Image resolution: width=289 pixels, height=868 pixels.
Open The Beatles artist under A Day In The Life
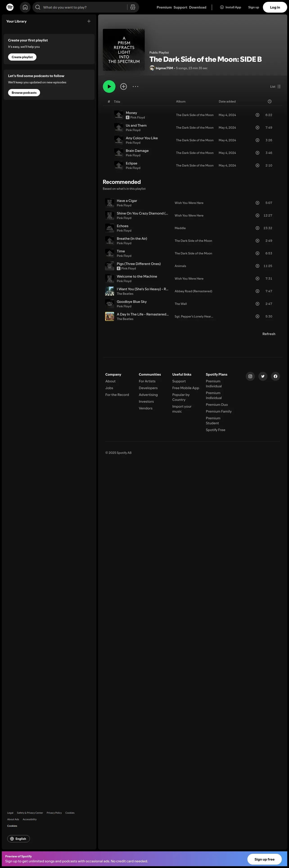pyautogui.click(x=125, y=319)
